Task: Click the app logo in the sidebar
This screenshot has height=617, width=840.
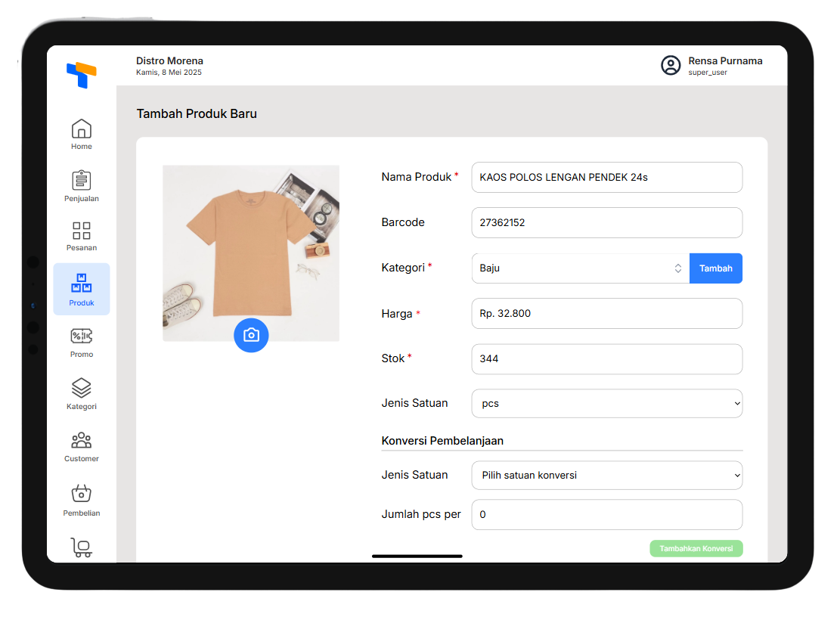Action: pyautogui.click(x=81, y=74)
